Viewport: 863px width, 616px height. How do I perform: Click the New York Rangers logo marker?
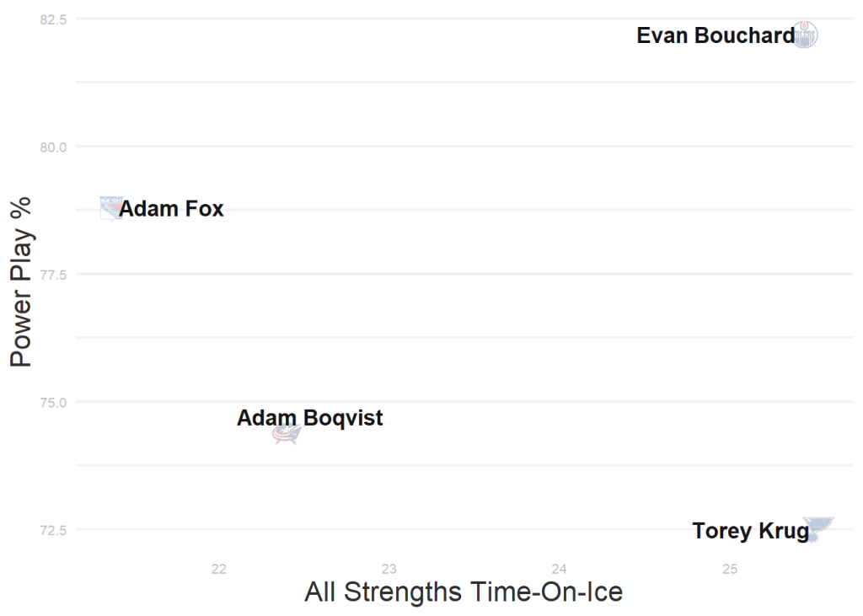111,207
